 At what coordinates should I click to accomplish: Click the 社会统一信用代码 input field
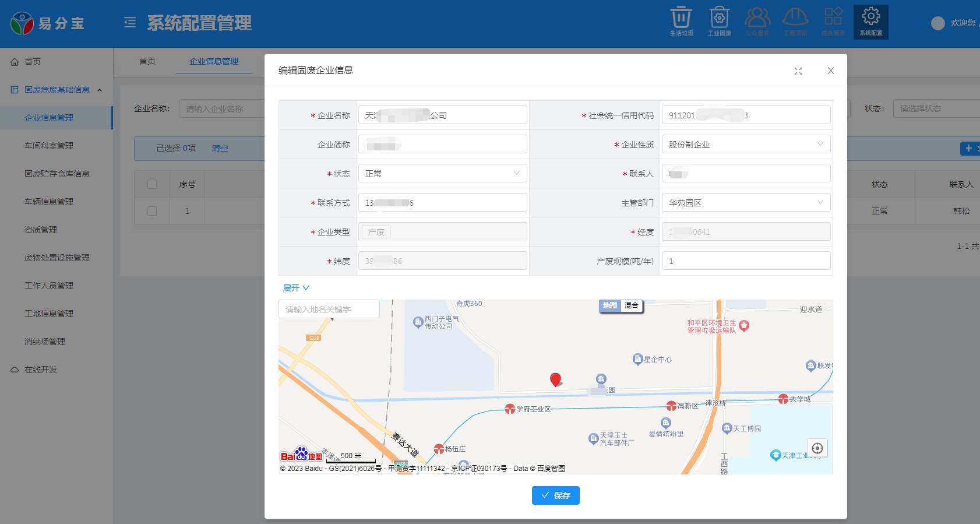(x=746, y=115)
